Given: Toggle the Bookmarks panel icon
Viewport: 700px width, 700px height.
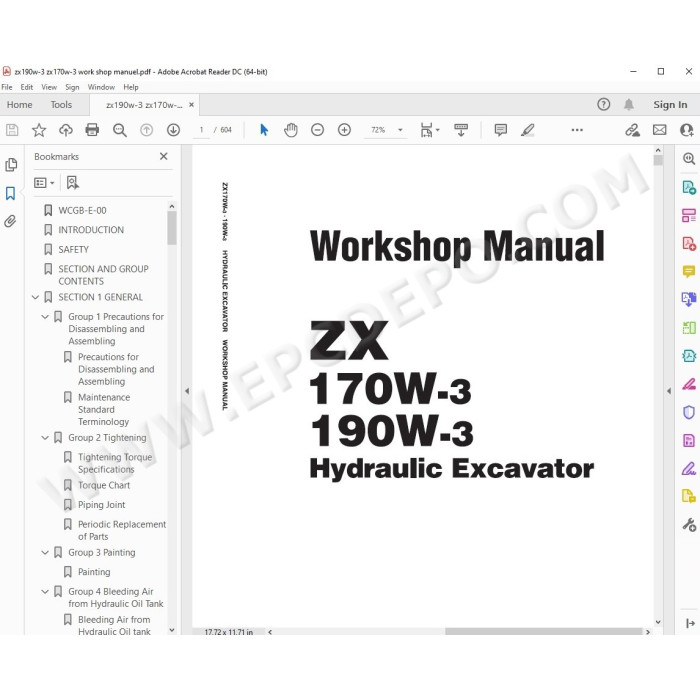Looking at the screenshot, I should pos(10,193).
